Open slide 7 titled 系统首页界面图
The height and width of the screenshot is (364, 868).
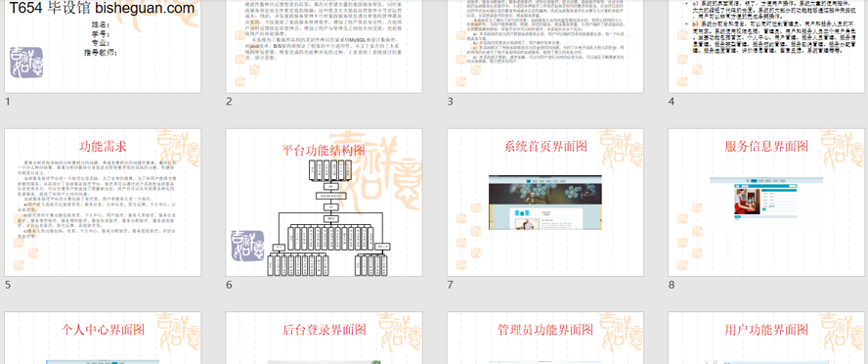[545, 203]
